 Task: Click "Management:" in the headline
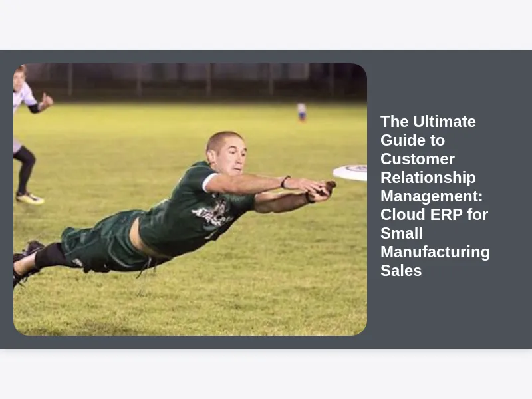coord(431,196)
